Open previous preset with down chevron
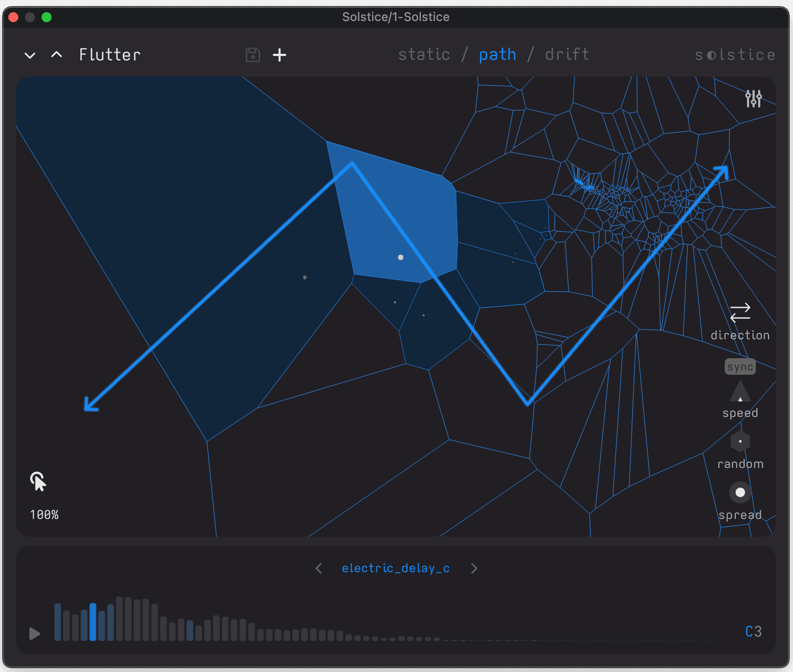Image resolution: width=793 pixels, height=672 pixels. 29,55
